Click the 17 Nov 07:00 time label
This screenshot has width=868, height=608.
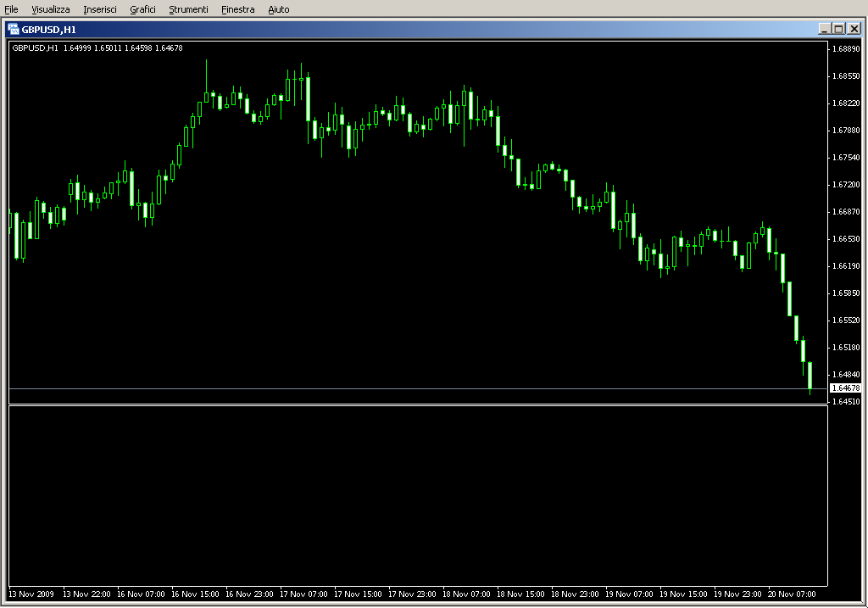pyautogui.click(x=303, y=594)
